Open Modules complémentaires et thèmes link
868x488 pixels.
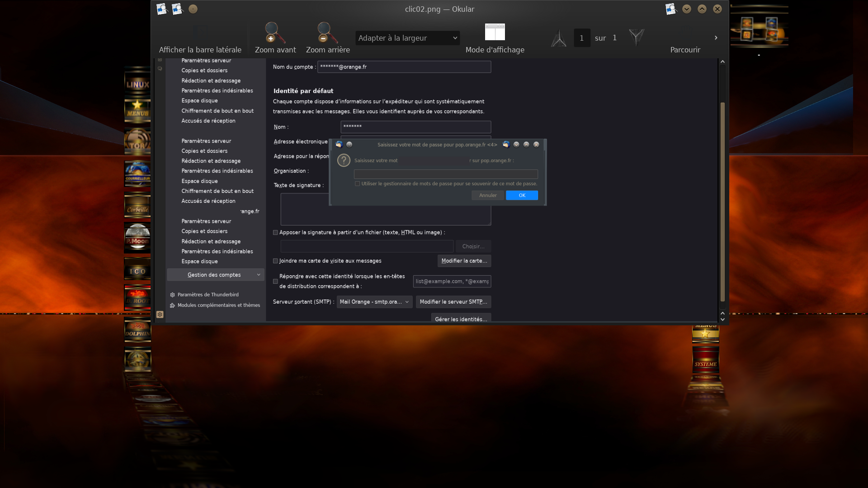(x=219, y=305)
